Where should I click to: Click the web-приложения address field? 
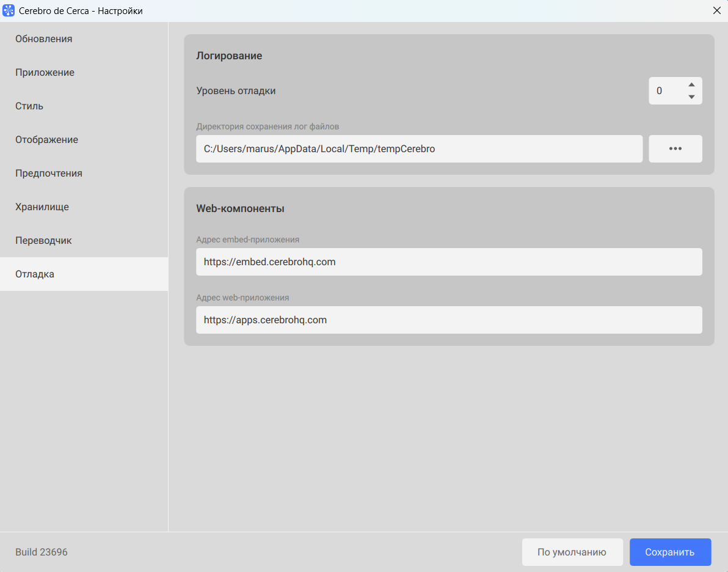pos(449,320)
